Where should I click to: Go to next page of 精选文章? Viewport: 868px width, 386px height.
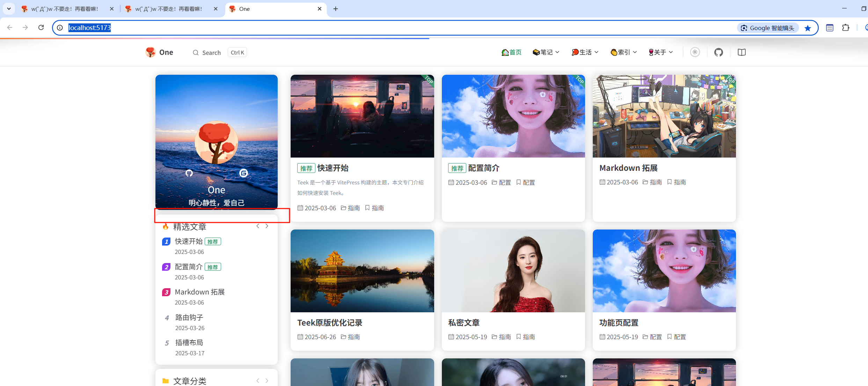tap(267, 226)
